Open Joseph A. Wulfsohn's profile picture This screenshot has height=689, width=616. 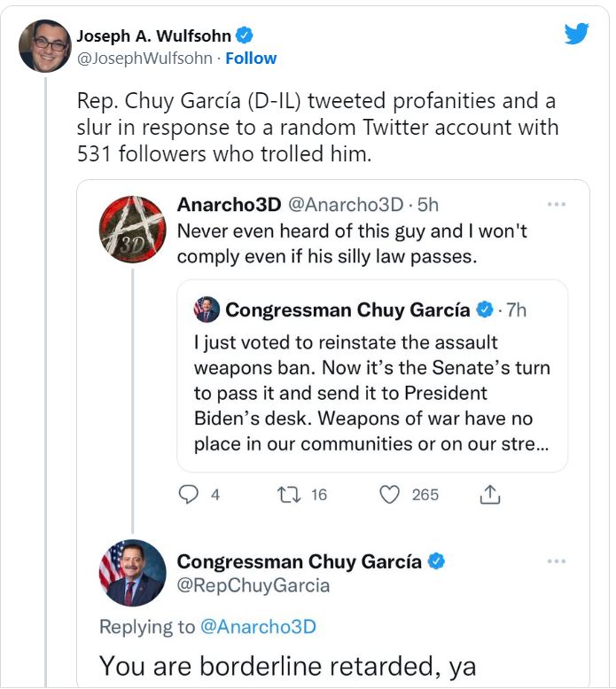(x=44, y=45)
